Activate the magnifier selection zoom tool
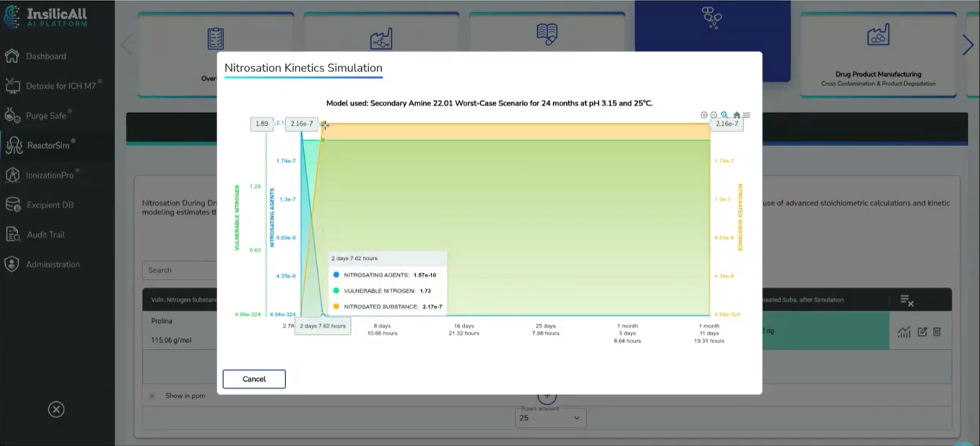 [725, 115]
